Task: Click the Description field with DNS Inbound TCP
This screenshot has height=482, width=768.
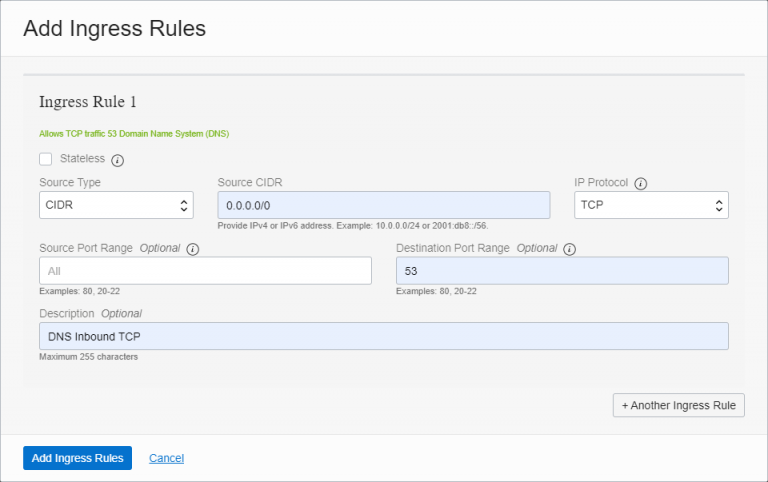Action: pyautogui.click(x=384, y=336)
